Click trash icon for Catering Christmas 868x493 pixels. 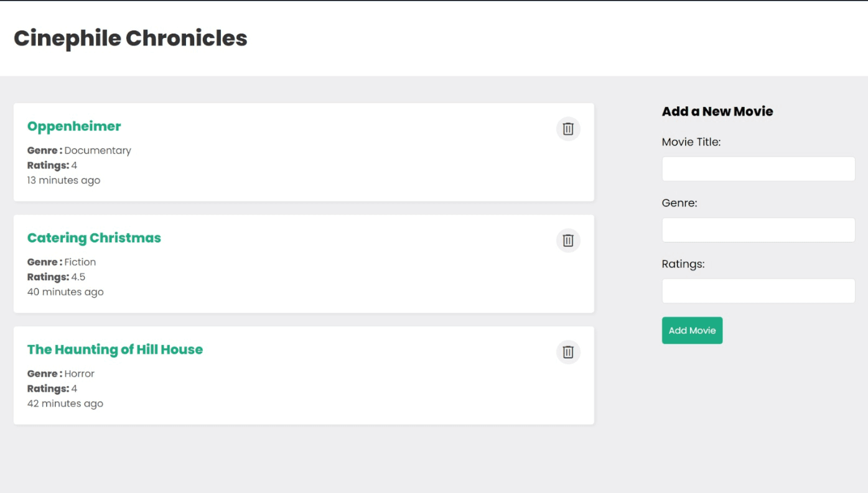(x=567, y=241)
